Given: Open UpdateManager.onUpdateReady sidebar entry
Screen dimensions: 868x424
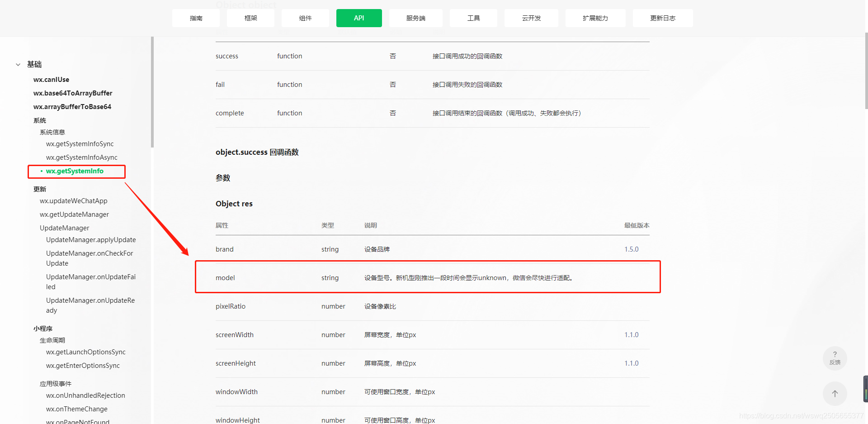Looking at the screenshot, I should (x=90, y=305).
